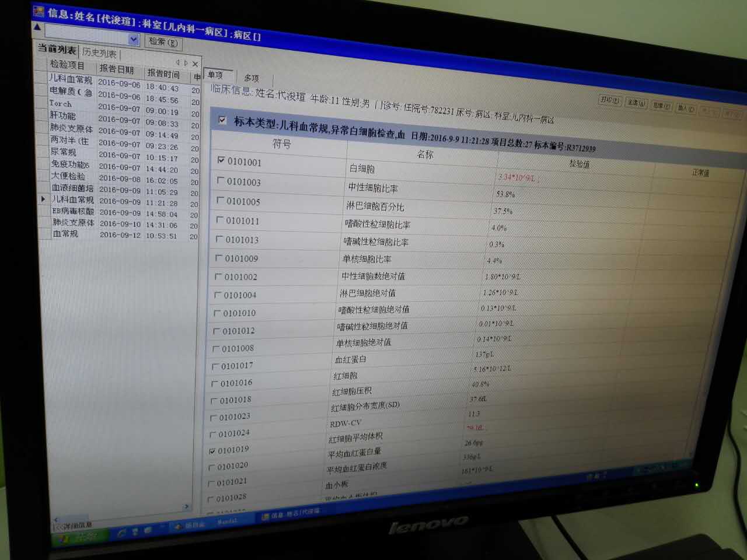Click the left scroll arrow in list header
The image size is (747, 560).
[x=177, y=62]
